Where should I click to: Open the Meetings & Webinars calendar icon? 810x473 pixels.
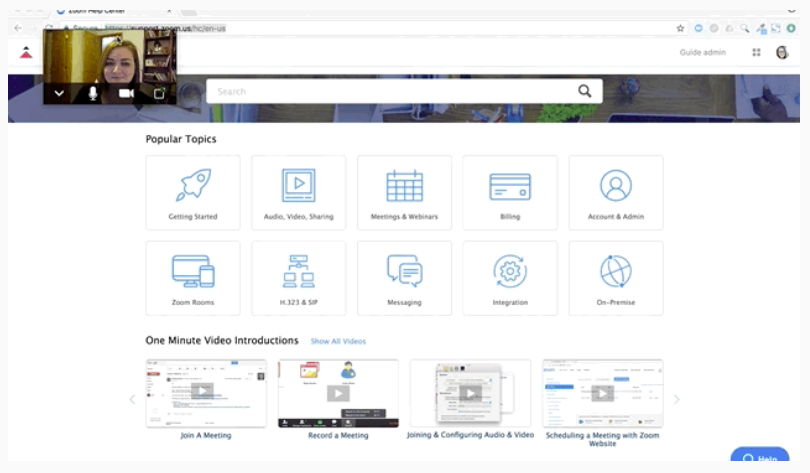pyautogui.click(x=404, y=185)
